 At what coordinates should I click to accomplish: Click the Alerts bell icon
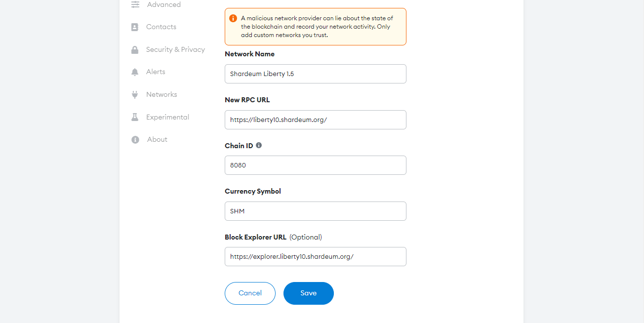[135, 72]
